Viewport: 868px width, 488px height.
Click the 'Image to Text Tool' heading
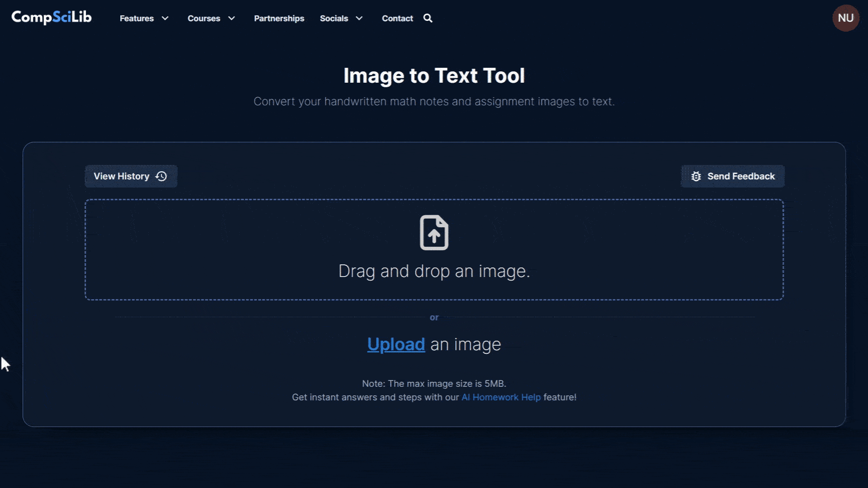[x=434, y=75]
